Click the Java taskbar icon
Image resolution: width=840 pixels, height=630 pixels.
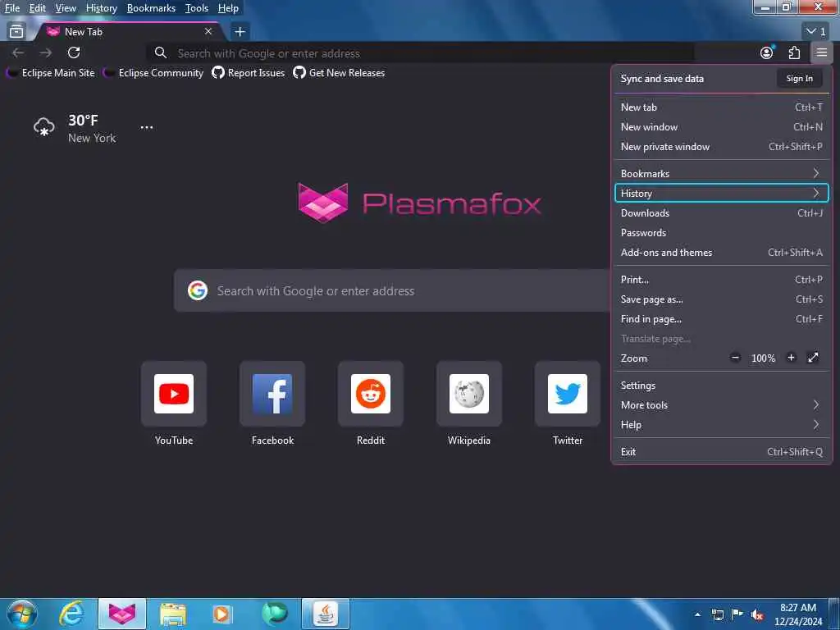(326, 614)
